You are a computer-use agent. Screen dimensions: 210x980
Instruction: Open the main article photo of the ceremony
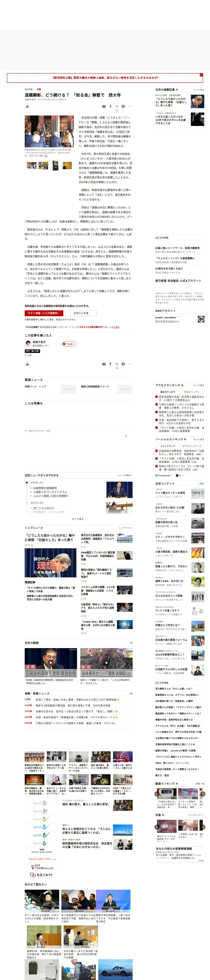pos(49,131)
